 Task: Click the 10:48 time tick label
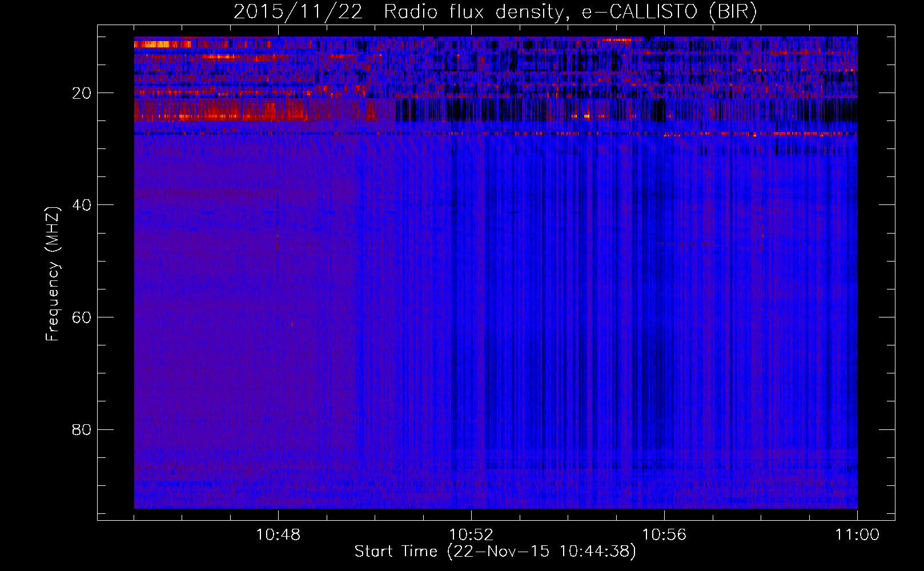click(278, 535)
